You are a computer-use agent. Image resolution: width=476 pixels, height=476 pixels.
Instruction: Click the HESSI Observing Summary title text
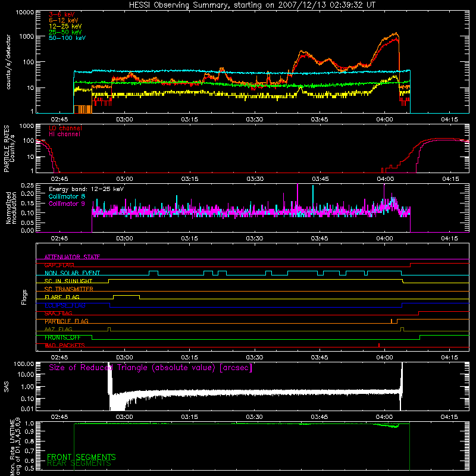click(x=252, y=5)
